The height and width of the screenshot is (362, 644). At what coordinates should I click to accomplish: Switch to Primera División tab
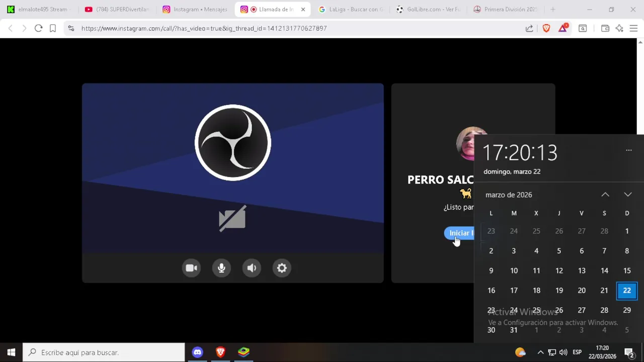(506, 10)
